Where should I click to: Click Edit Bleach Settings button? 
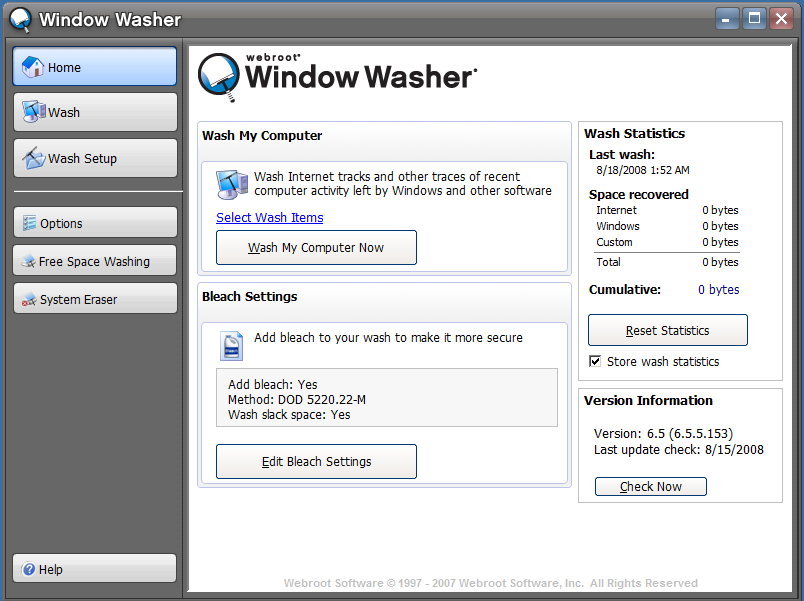point(316,462)
